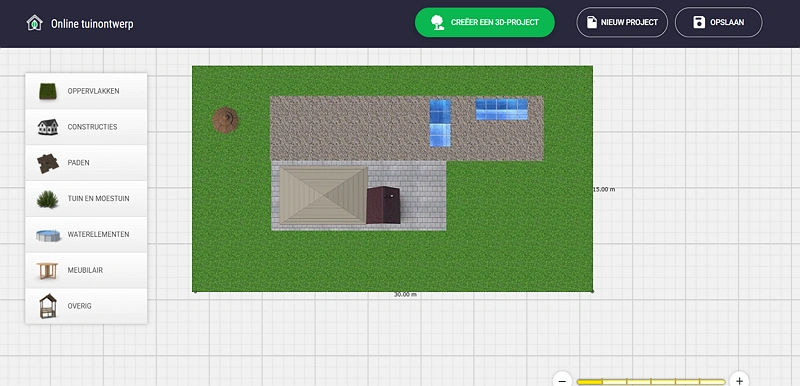Open the Overig category
Viewport: 800px width, 386px height.
pos(86,306)
